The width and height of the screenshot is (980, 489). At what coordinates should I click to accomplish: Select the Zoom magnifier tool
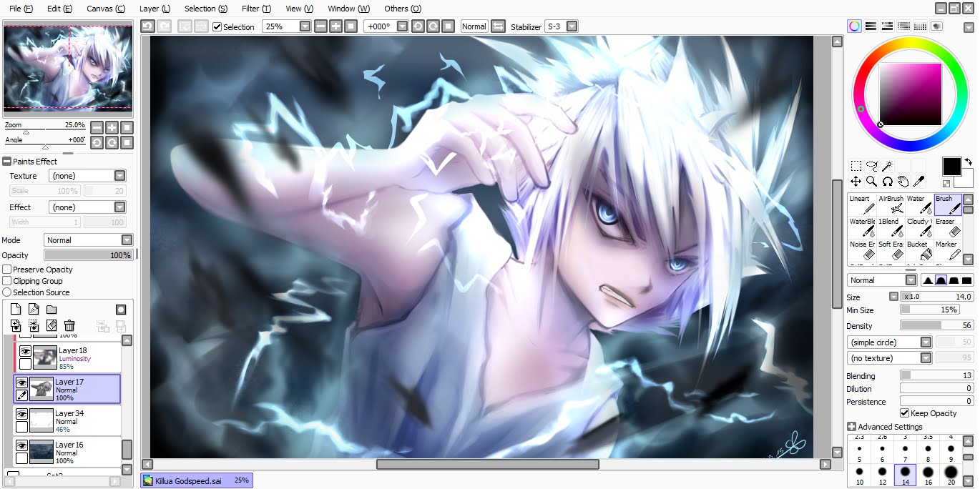pos(873,182)
